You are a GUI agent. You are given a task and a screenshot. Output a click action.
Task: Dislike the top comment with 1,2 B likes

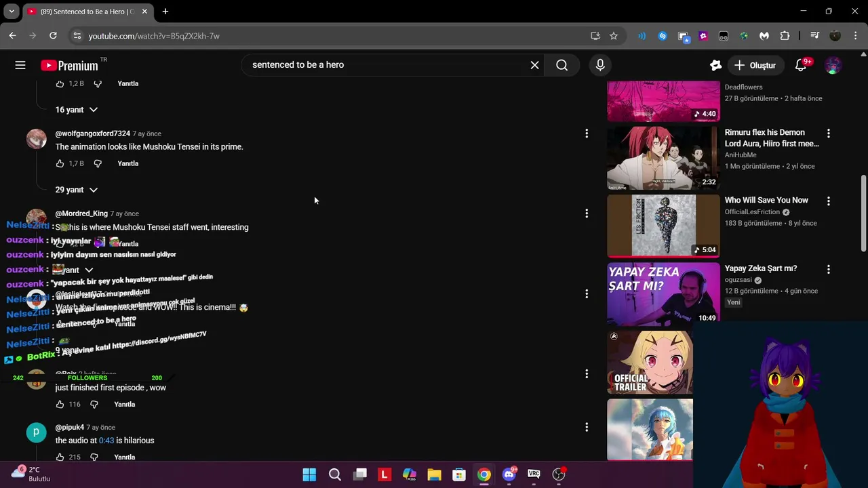coord(98,83)
